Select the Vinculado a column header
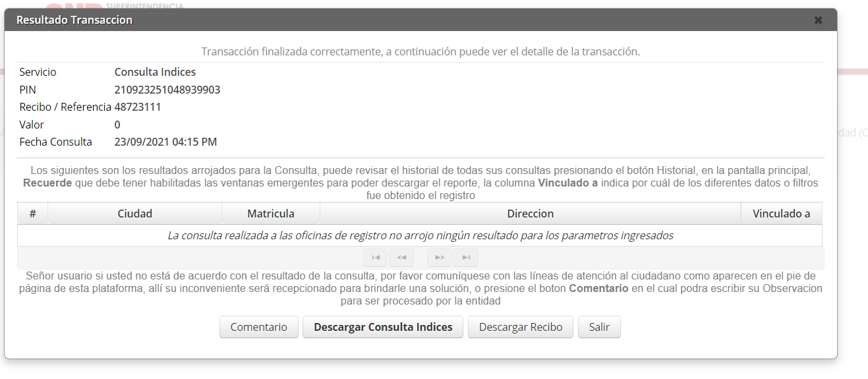 point(781,214)
